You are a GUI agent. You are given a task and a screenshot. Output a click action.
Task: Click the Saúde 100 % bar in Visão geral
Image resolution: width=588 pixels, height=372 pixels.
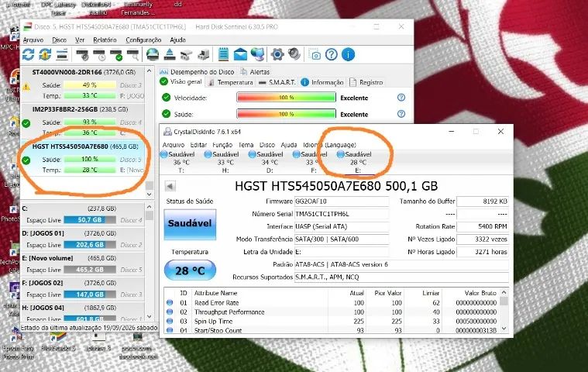tap(286, 114)
